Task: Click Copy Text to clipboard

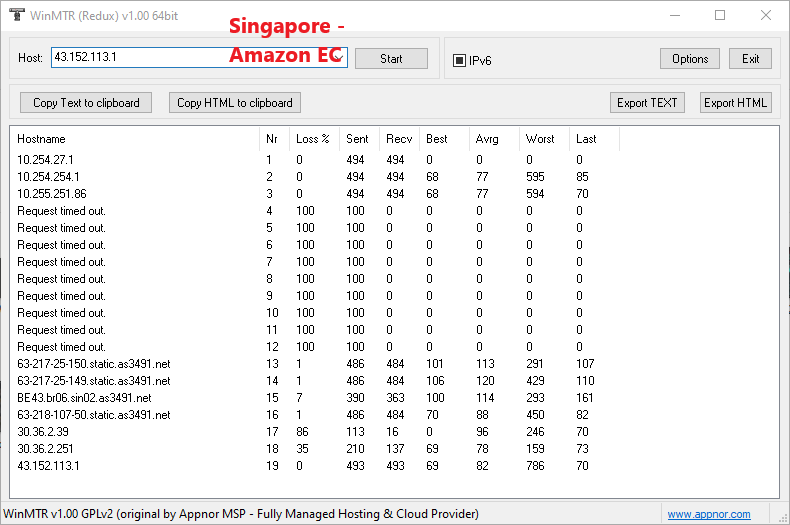Action: [86, 102]
